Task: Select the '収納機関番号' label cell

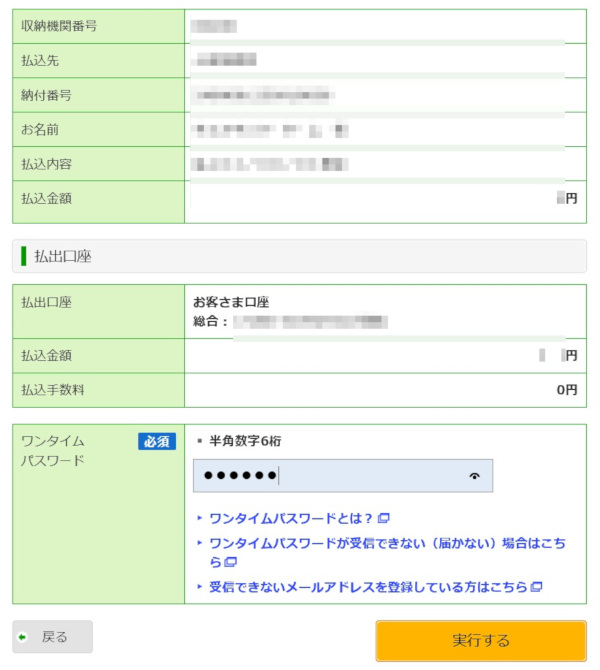Action: [x=99, y=26]
